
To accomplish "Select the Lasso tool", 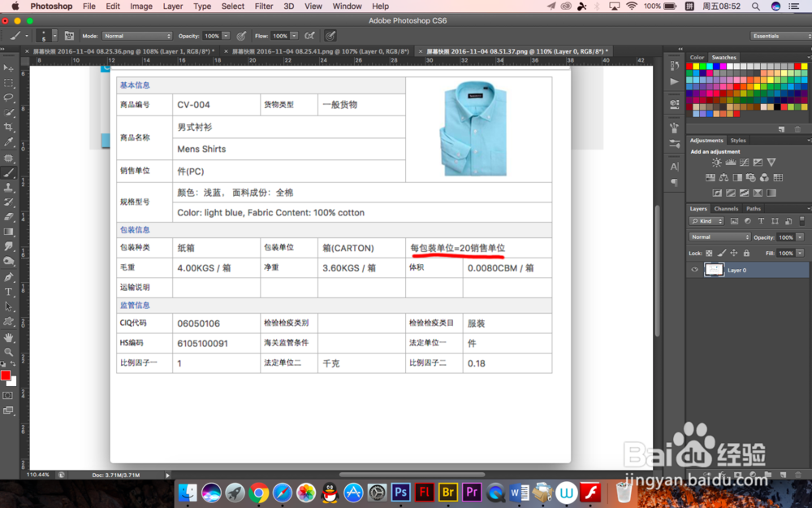I will point(8,98).
